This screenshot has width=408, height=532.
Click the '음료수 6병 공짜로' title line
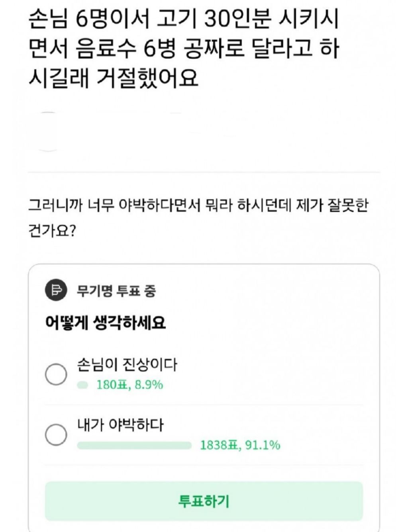[183, 49]
